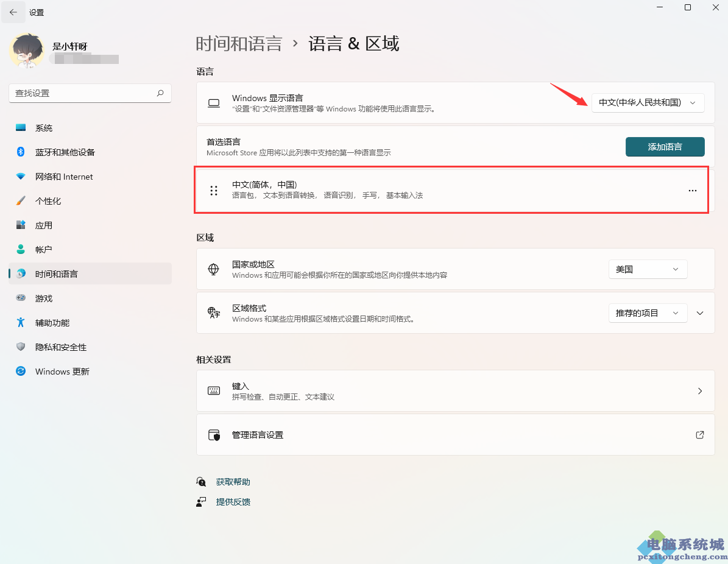
Task: Click the 中文(简体，中国) language entry
Action: click(x=456, y=190)
